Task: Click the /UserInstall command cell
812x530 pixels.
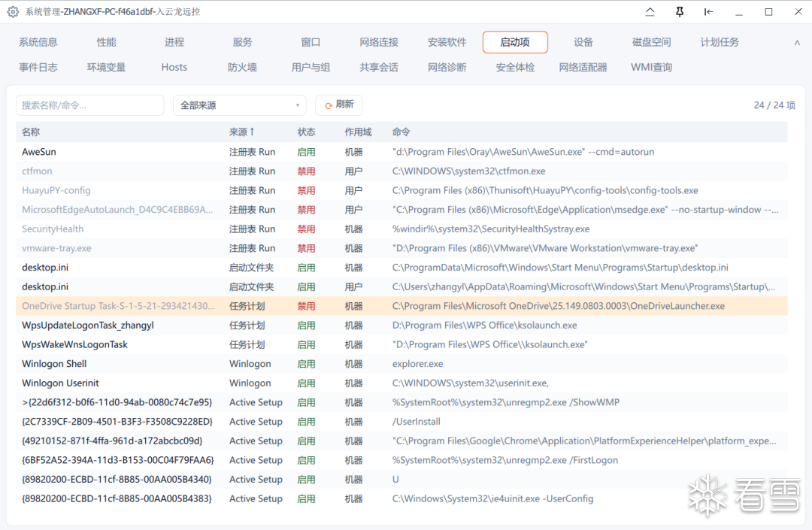Action: pos(417,421)
